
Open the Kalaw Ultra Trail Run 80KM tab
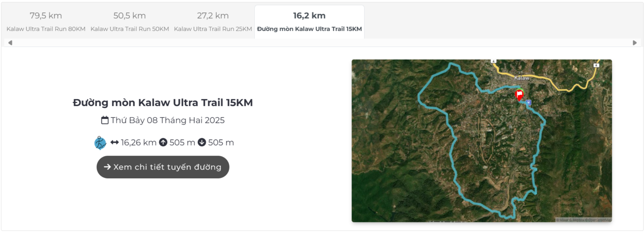46,22
